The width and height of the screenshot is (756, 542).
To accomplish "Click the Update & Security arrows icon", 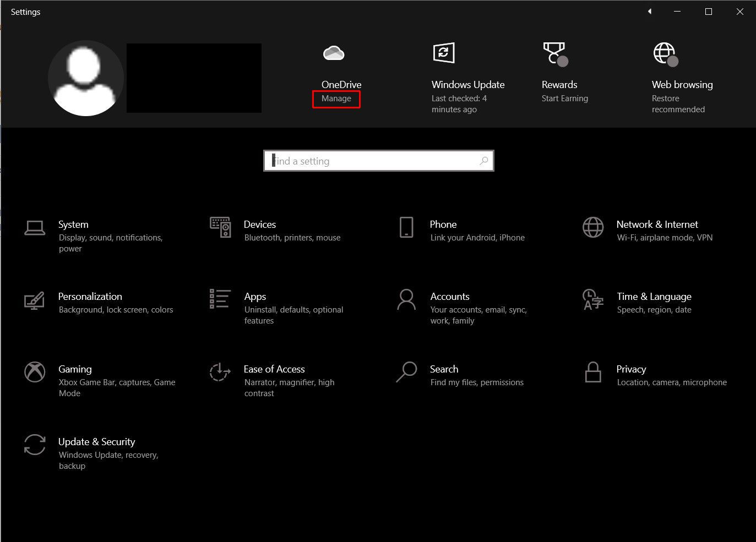I will tap(35, 445).
